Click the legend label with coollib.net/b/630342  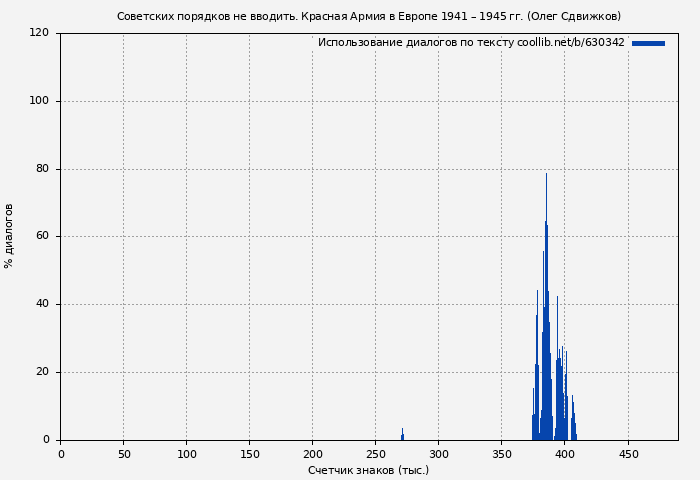tap(470, 43)
